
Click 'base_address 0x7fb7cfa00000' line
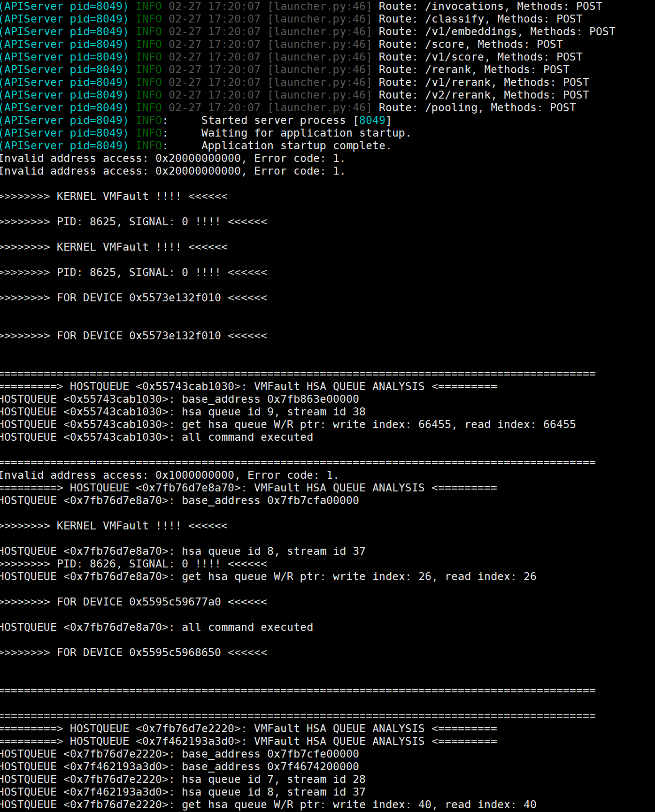click(x=179, y=500)
